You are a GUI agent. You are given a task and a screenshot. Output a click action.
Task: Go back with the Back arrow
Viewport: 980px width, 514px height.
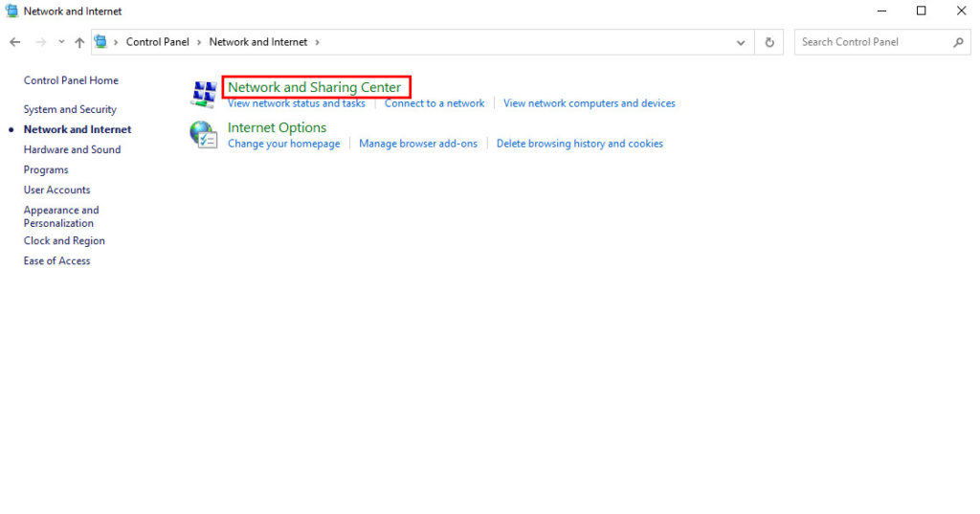tap(15, 42)
